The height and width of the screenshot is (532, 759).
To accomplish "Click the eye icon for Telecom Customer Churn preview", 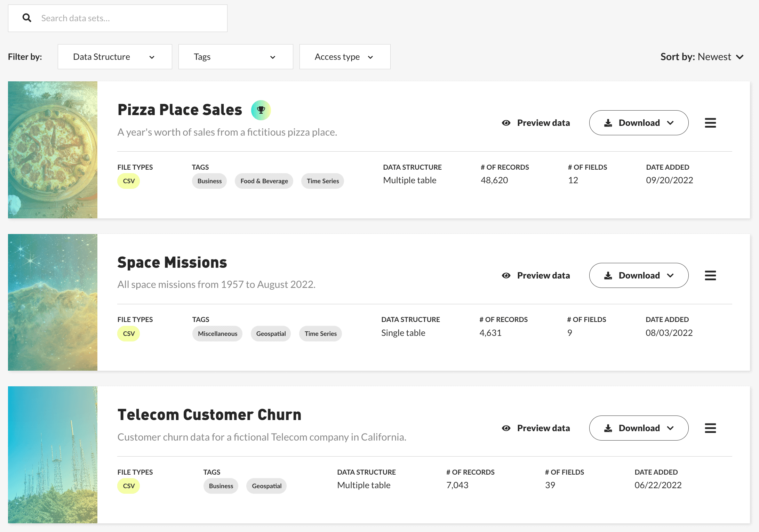I will point(506,428).
